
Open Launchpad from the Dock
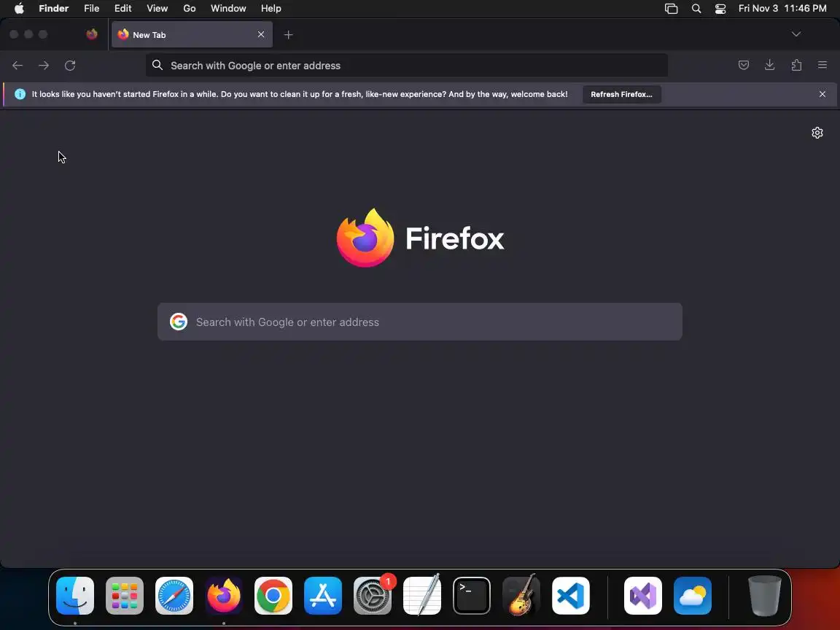click(124, 596)
